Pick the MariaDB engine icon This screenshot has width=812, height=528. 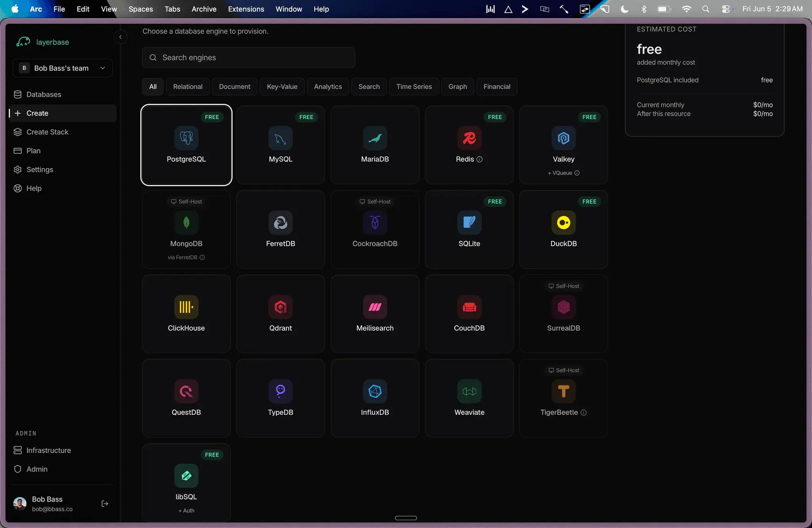pos(375,138)
